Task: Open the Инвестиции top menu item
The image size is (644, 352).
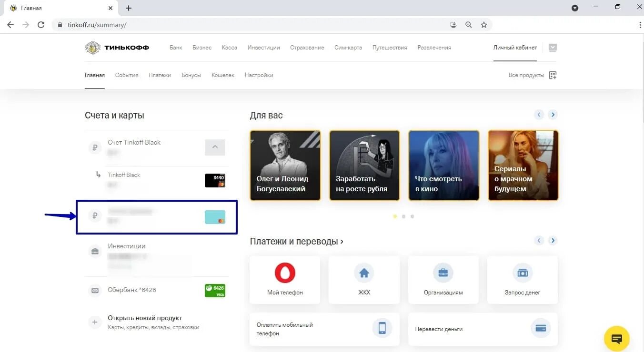Action: point(264,48)
